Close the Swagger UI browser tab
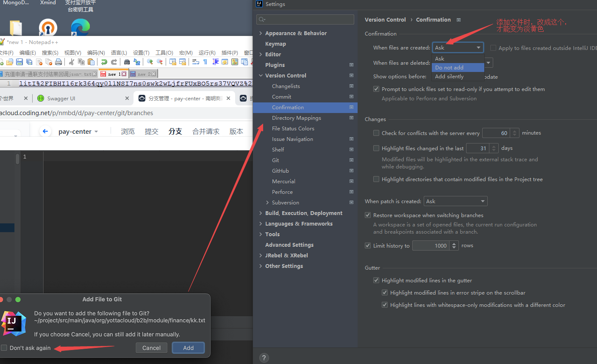The image size is (597, 364). click(127, 98)
